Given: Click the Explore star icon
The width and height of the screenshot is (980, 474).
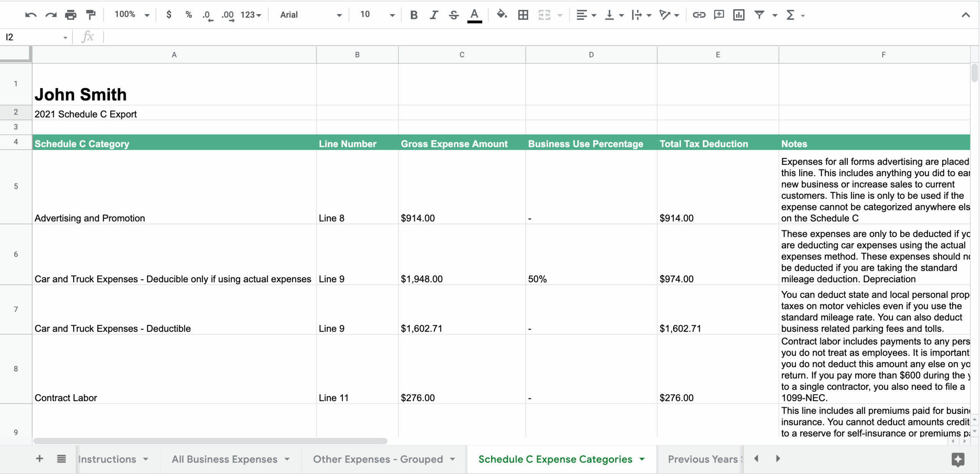Looking at the screenshot, I should 958,459.
